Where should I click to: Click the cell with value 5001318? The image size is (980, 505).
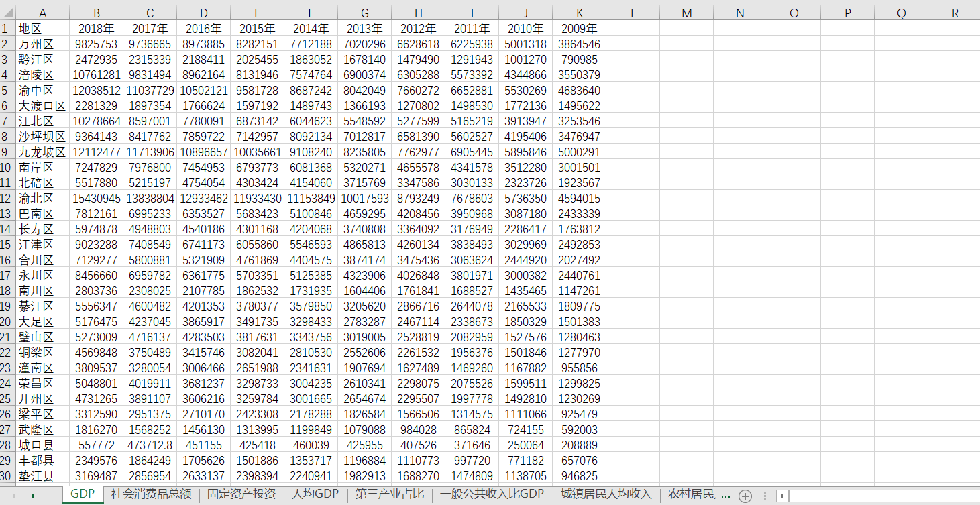click(x=526, y=44)
